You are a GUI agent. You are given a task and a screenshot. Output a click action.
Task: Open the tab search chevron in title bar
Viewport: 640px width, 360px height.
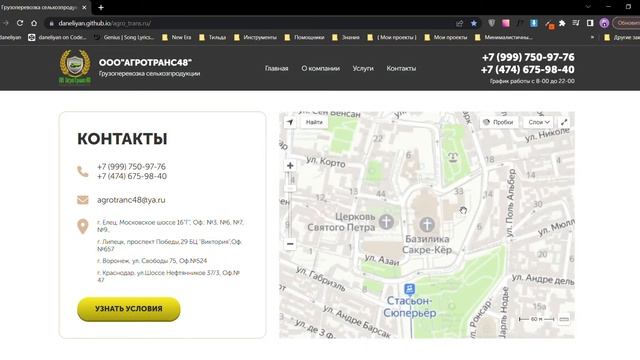(588, 7)
